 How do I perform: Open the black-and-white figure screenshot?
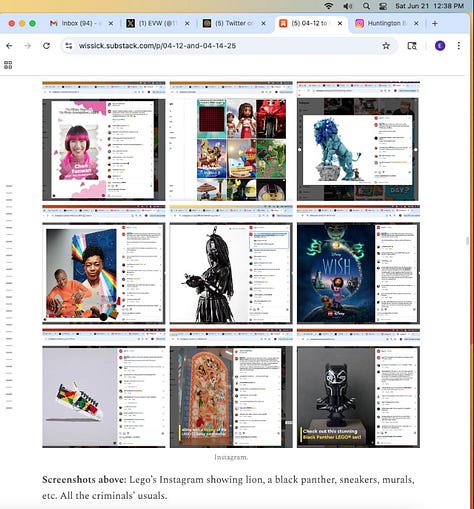click(x=231, y=264)
